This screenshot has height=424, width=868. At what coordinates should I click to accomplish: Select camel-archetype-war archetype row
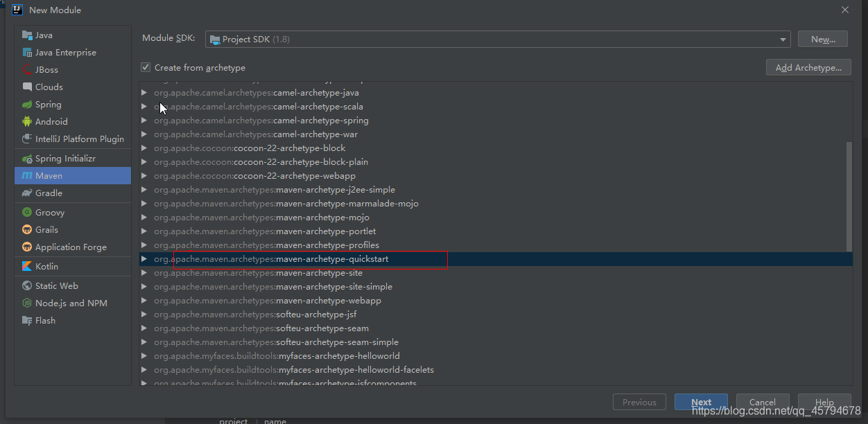496,134
